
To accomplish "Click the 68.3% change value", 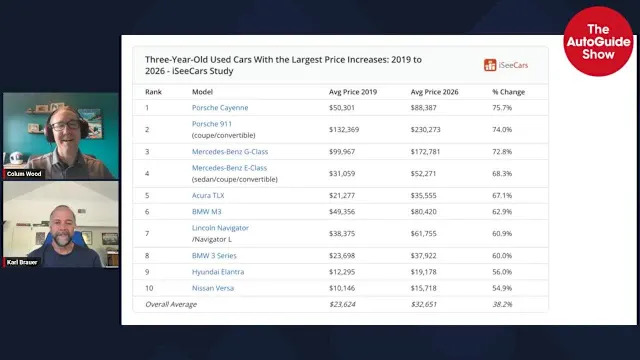I will pyautogui.click(x=502, y=174).
